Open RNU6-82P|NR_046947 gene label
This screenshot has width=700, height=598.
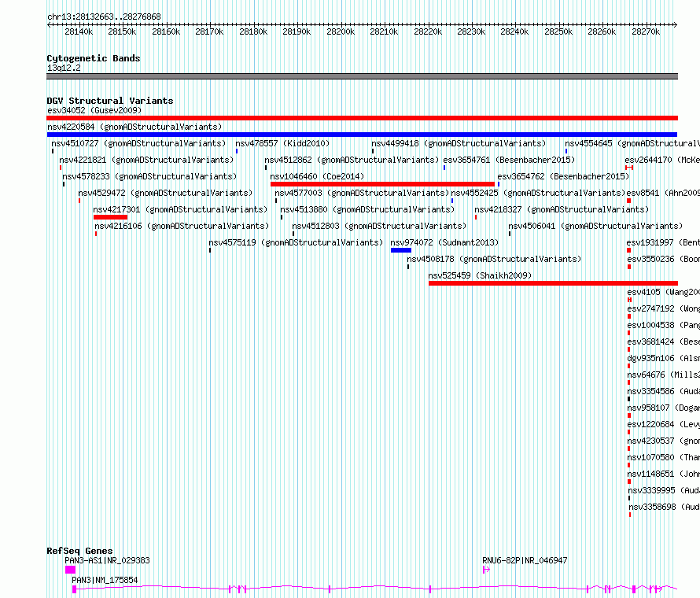tap(525, 560)
